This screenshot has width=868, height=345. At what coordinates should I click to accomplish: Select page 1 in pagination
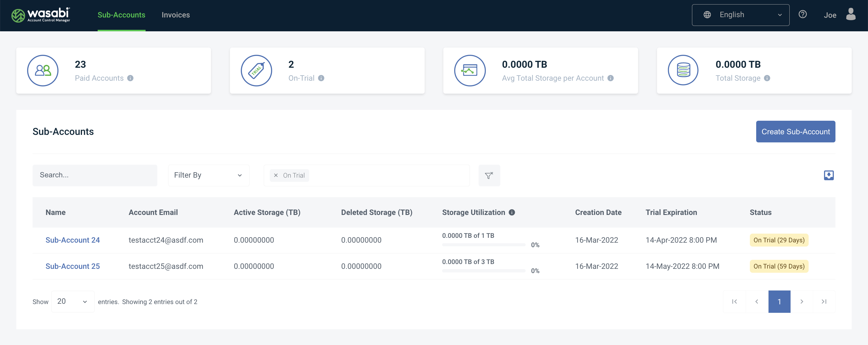(x=779, y=302)
